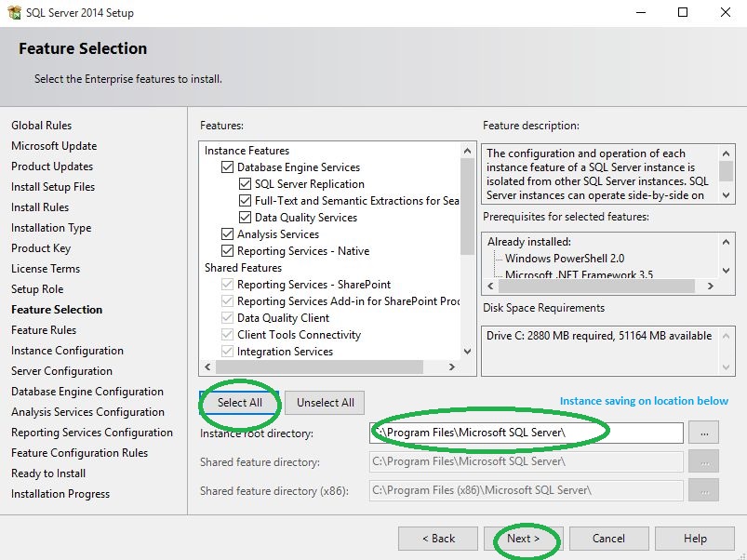Viewport: 747px width, 560px height.
Task: Click the Select All button
Action: [x=240, y=403]
